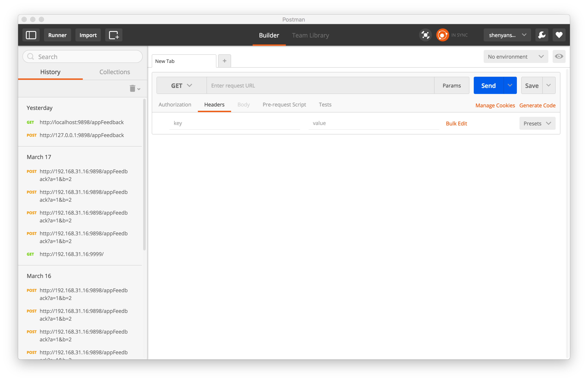Open the Presets dropdown
Screen dimensions: 588x381
(537, 123)
